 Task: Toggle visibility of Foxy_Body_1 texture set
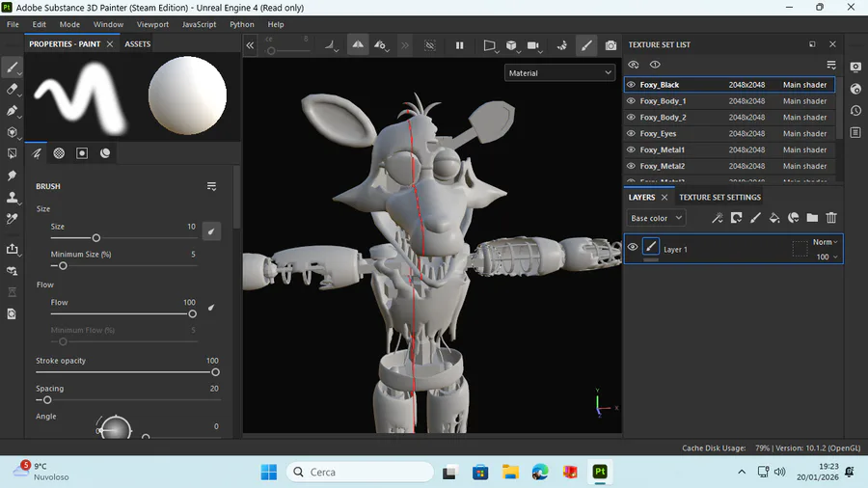coord(632,101)
